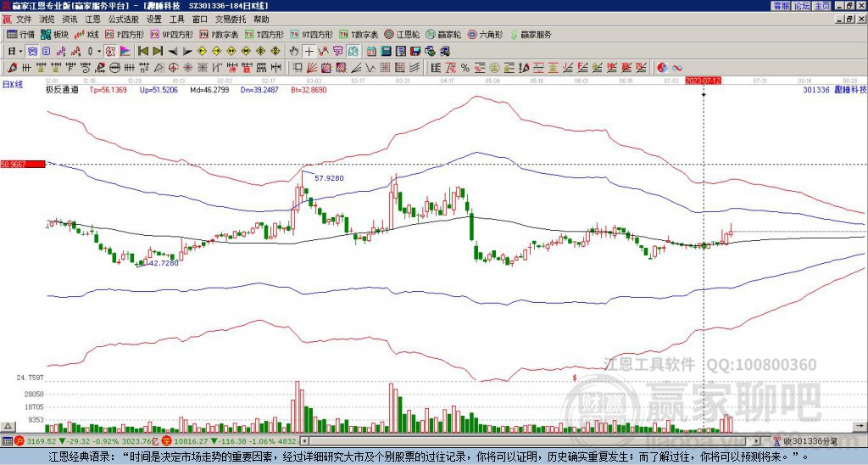Open the 日 period dropdown
868x465 pixels.
pyautogui.click(x=15, y=52)
